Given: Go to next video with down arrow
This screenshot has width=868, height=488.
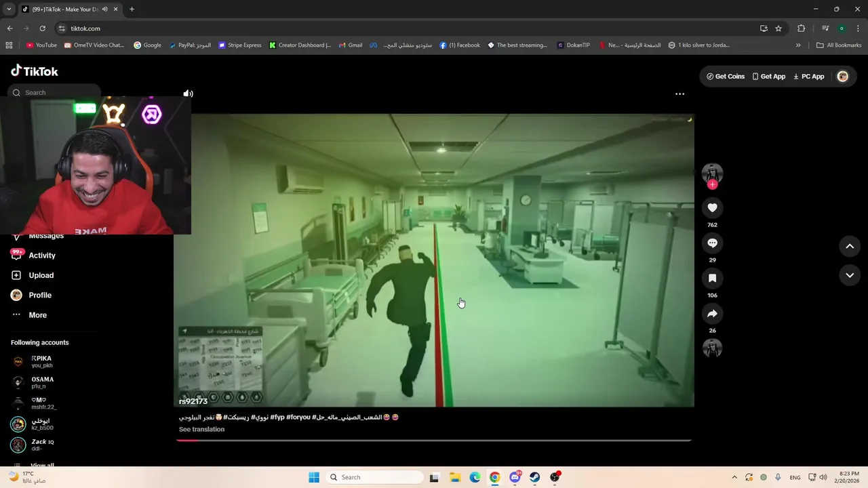Looking at the screenshot, I should [x=850, y=275].
